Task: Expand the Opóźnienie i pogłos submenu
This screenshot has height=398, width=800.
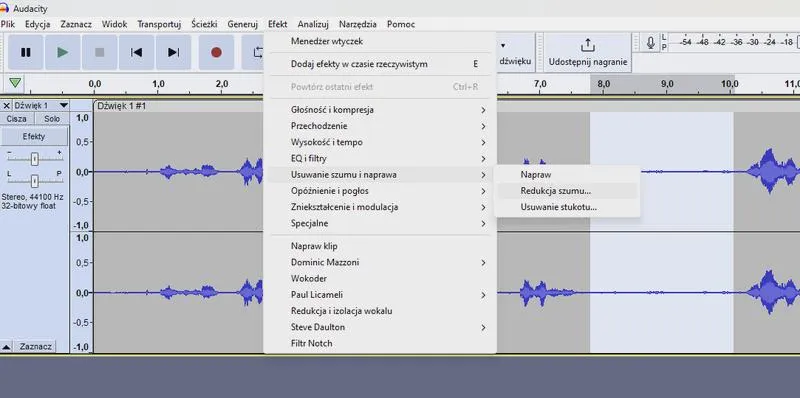Action: [380, 191]
